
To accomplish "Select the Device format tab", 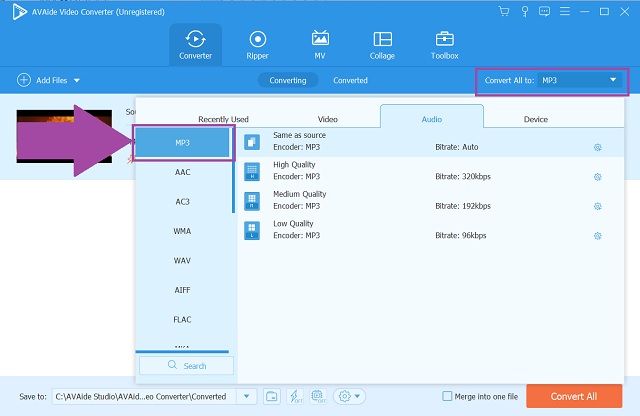I will [536, 119].
